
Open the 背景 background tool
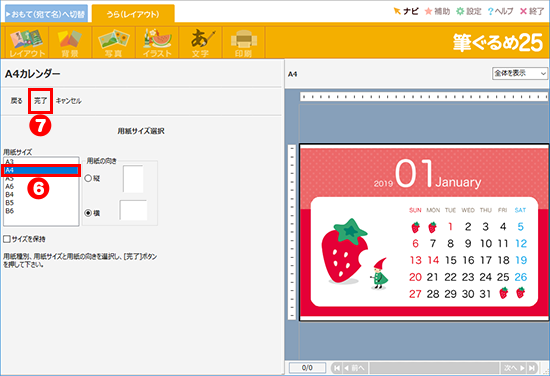point(70,43)
